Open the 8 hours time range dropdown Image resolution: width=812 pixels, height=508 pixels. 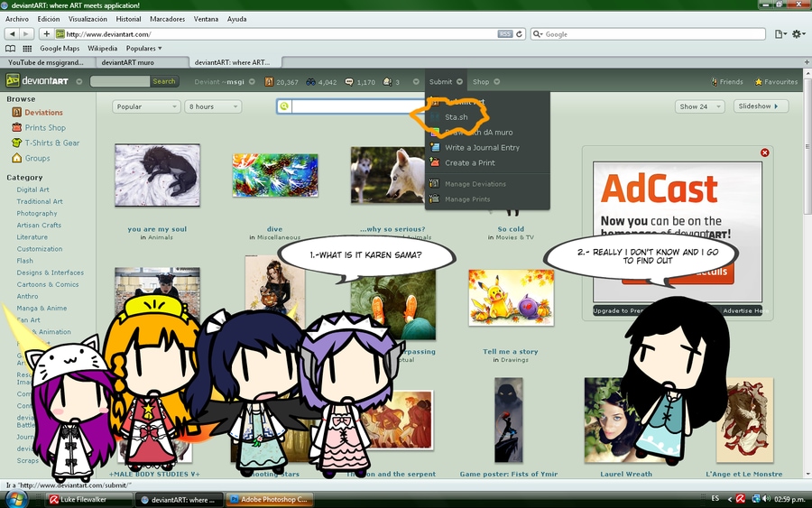pos(213,106)
